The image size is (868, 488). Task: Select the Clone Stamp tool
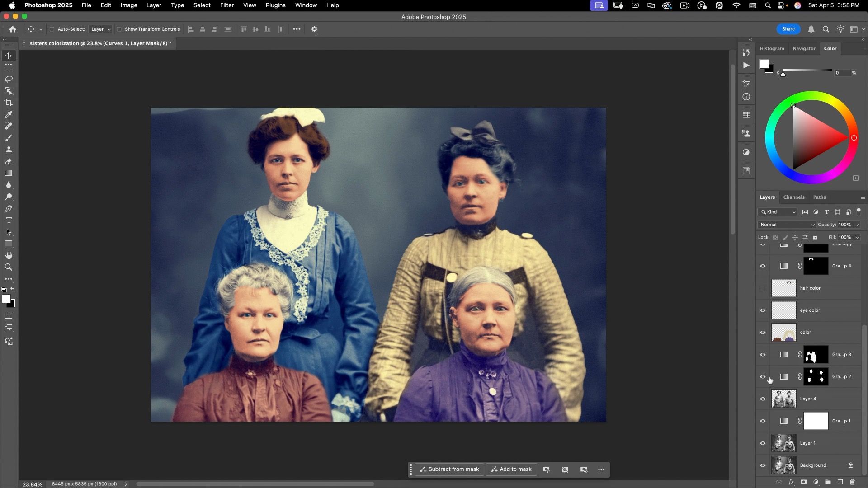pyautogui.click(x=9, y=150)
